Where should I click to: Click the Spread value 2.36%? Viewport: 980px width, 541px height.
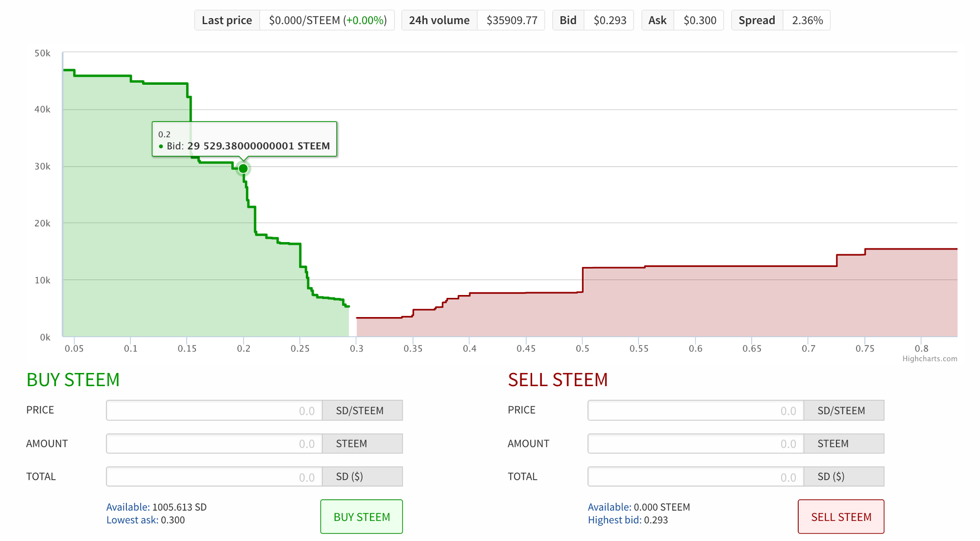(807, 20)
